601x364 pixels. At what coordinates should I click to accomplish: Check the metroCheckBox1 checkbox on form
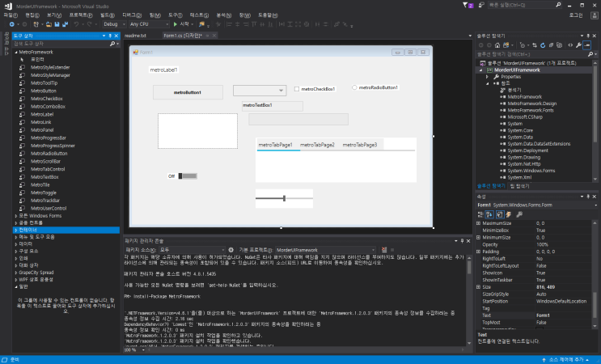click(x=297, y=89)
